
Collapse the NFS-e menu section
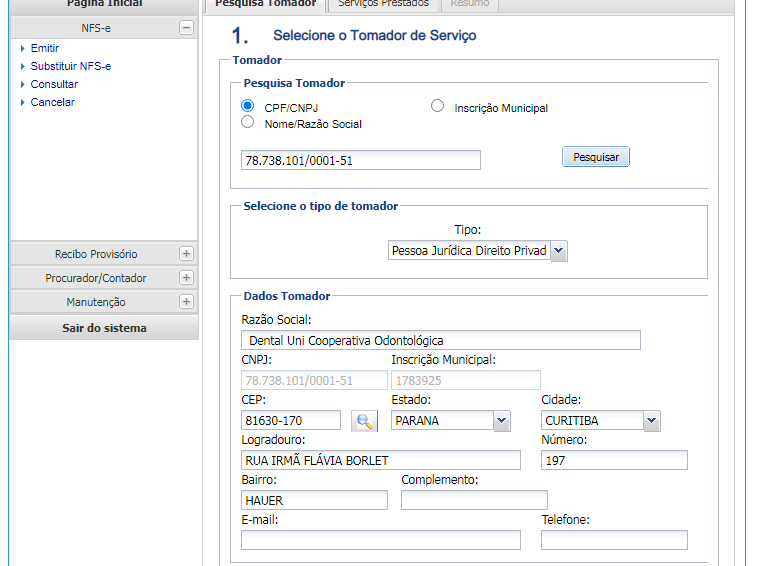click(x=186, y=28)
